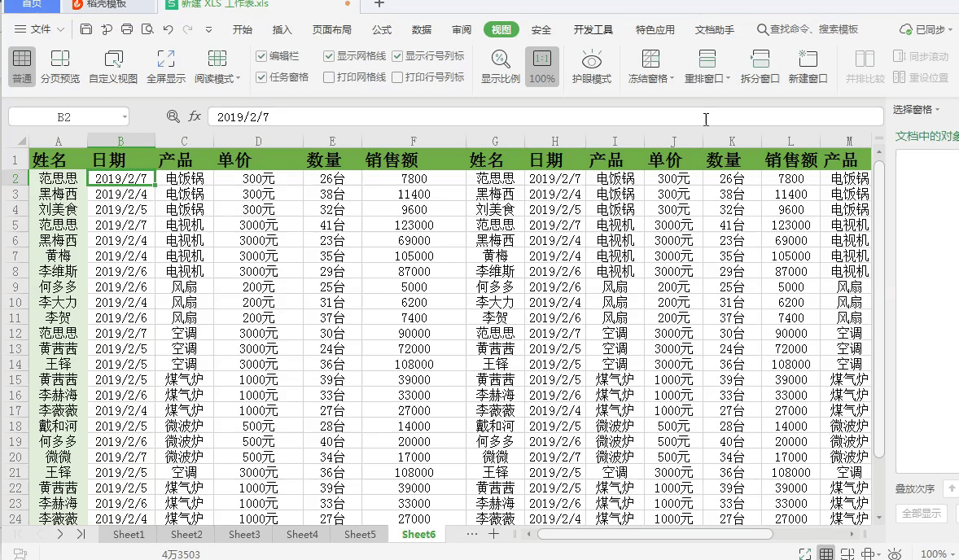The height and width of the screenshot is (560, 959).
Task: Click the formula bar showing 2019/2/7
Action: [x=545, y=116]
